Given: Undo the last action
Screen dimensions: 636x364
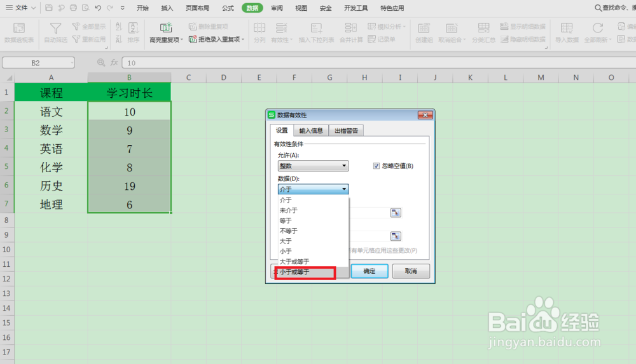Looking at the screenshot, I should pos(98,8).
